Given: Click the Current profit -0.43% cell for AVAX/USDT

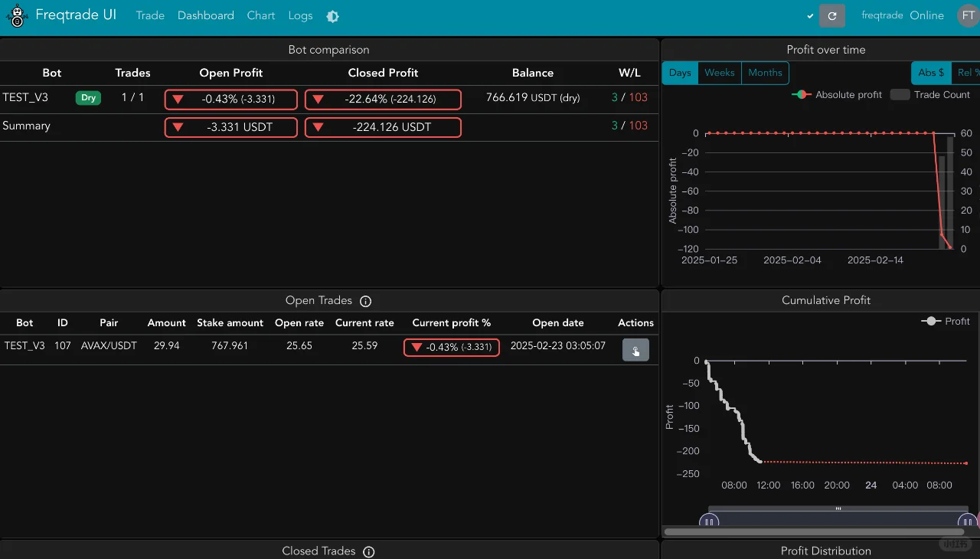Looking at the screenshot, I should [x=452, y=347].
